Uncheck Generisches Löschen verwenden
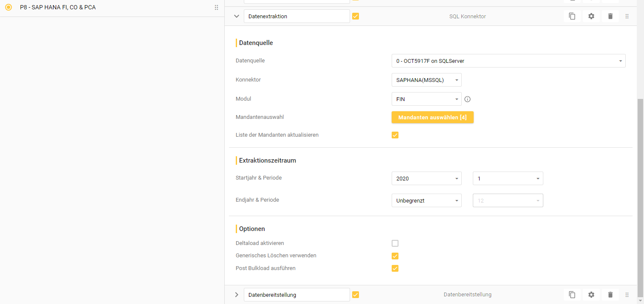The image size is (644, 304). point(395,256)
